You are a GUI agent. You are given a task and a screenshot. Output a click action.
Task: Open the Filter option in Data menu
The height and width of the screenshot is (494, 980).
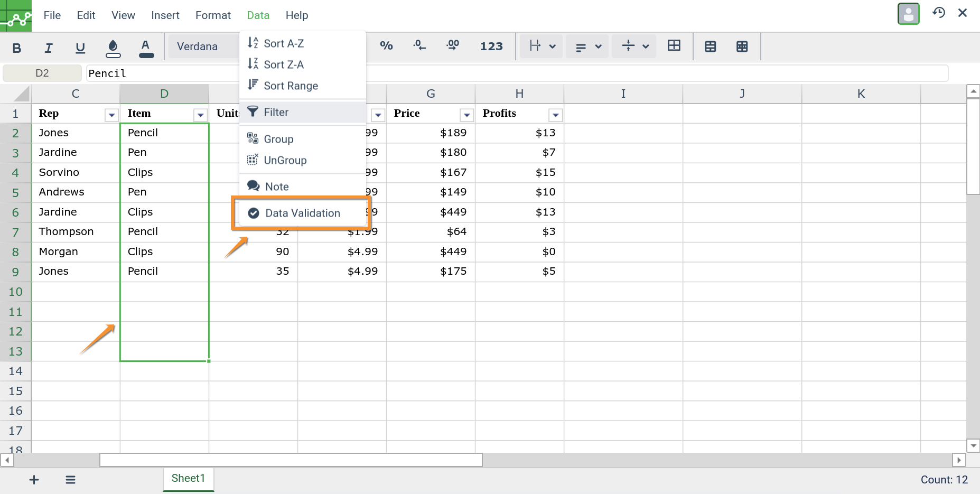pyautogui.click(x=275, y=111)
